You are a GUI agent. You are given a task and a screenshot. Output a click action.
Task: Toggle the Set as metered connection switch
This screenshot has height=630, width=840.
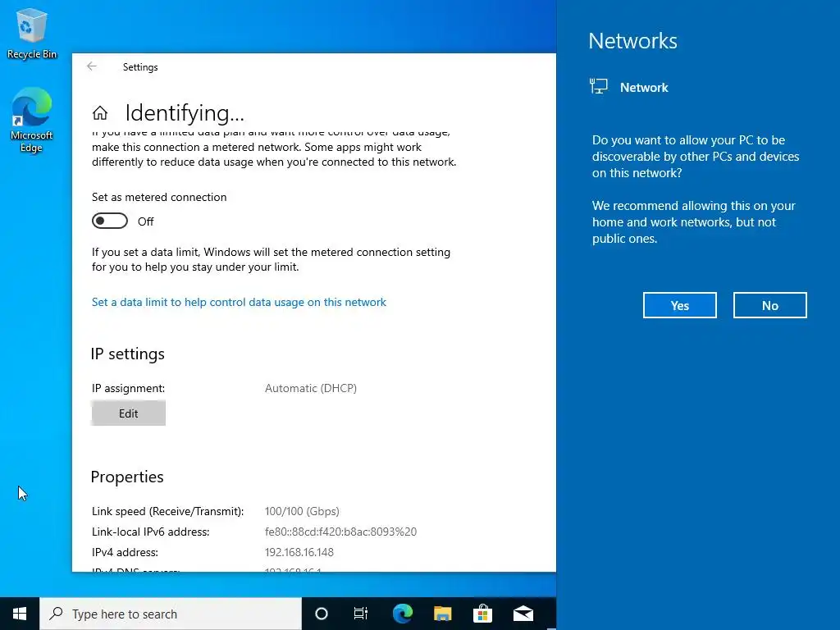point(110,221)
